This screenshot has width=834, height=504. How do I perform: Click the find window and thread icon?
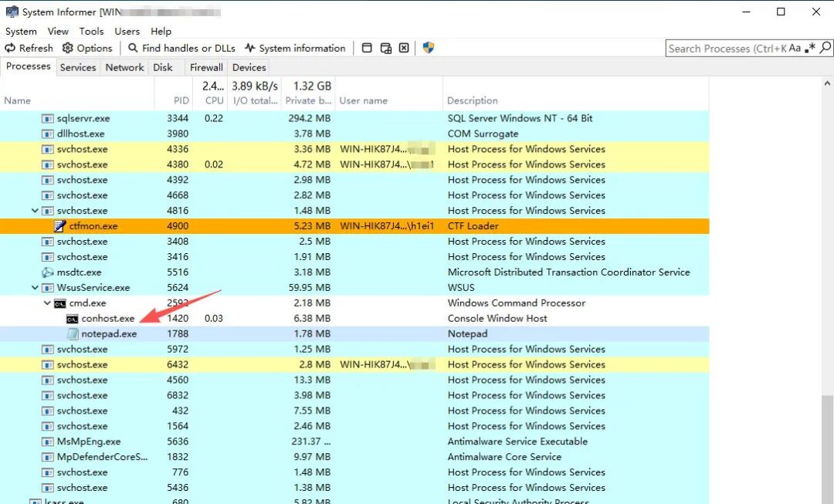385,48
